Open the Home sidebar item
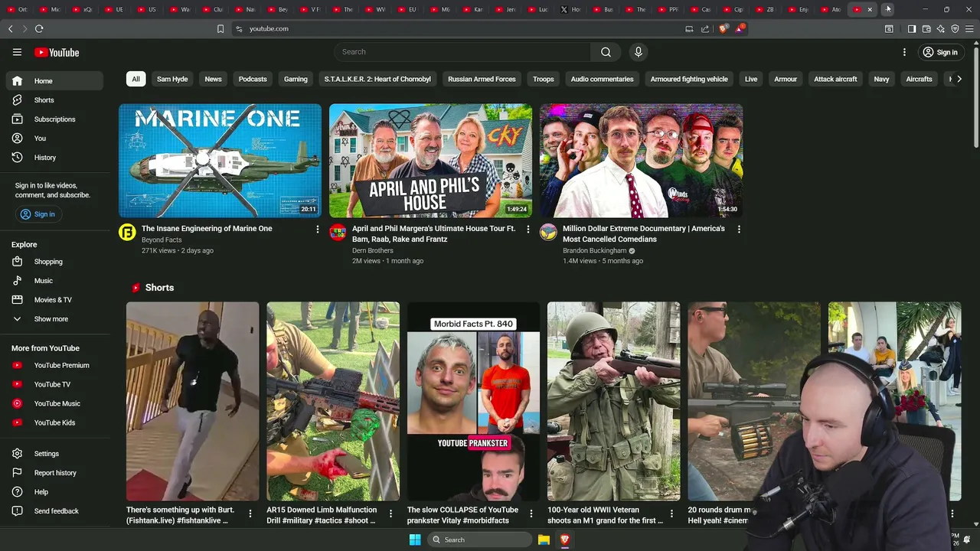This screenshot has width=980, height=551. tap(54, 81)
